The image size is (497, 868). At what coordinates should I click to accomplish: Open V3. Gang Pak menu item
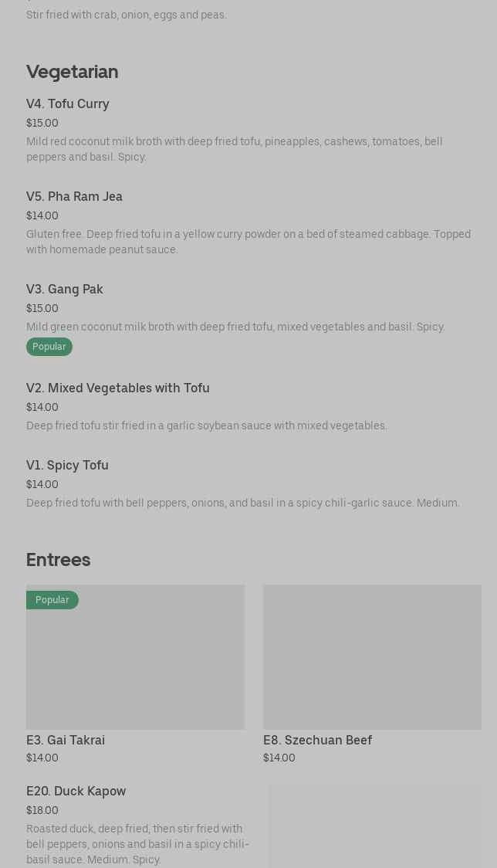click(65, 289)
